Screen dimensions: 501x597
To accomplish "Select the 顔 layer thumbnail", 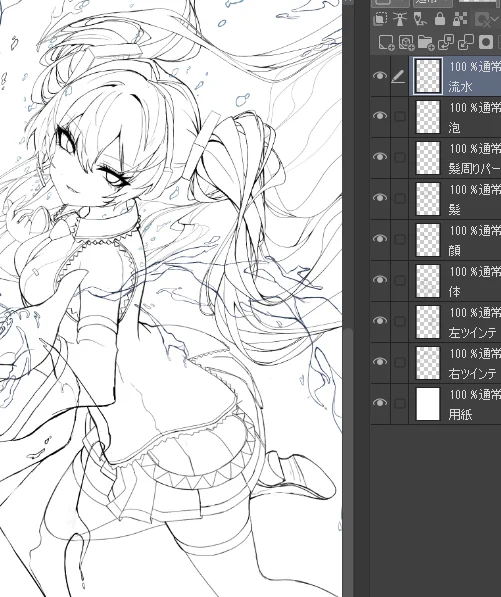I will coord(428,240).
